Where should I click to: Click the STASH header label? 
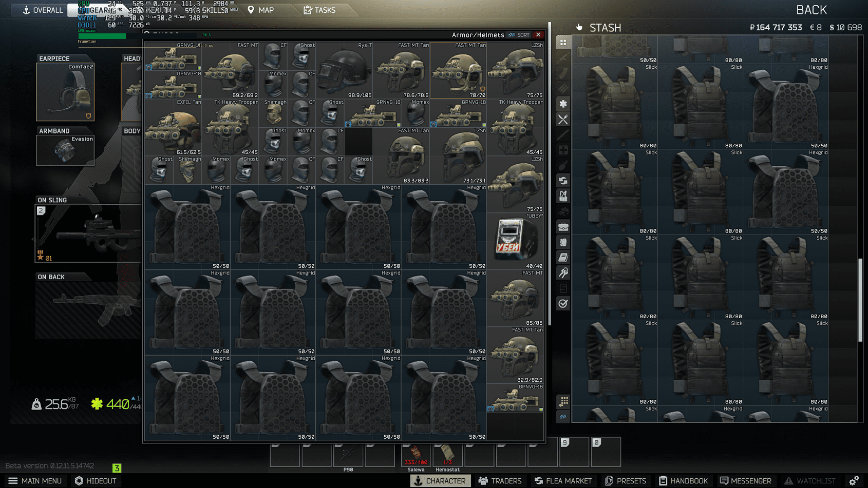coord(605,28)
